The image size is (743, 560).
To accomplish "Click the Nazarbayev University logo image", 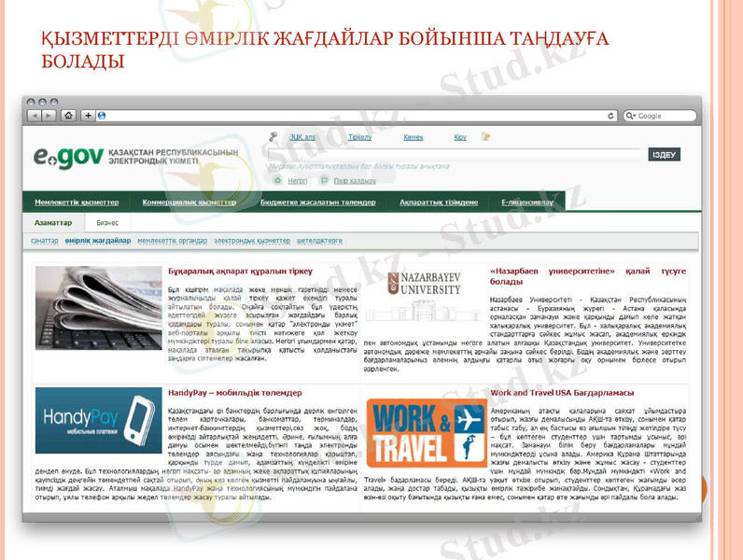I will (x=424, y=284).
